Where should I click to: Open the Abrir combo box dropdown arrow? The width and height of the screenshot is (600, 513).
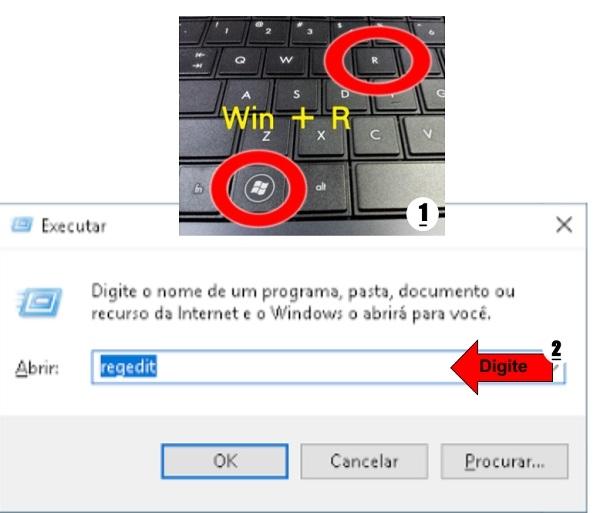557,367
